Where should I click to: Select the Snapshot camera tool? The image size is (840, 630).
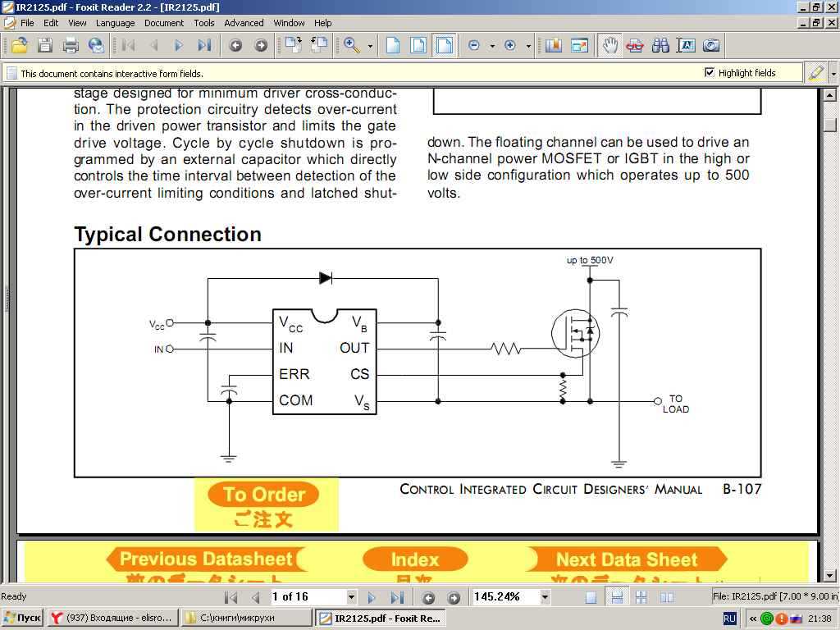click(x=710, y=45)
